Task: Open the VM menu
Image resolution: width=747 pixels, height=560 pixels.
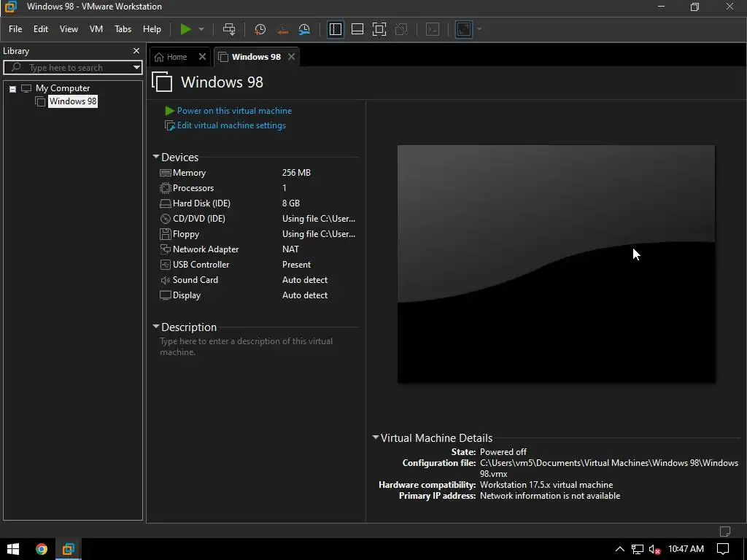Action: 96,29
